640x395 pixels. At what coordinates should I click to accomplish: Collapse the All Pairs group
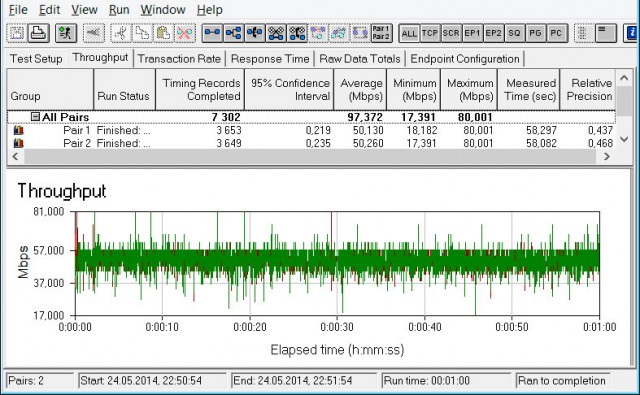coord(36,117)
